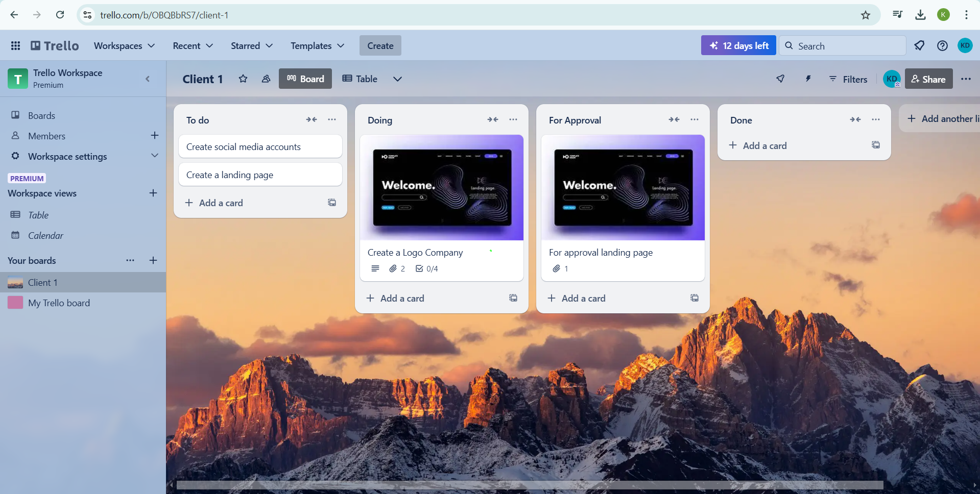The width and height of the screenshot is (980, 494).
Task: Open the Filters button
Action: coord(848,79)
